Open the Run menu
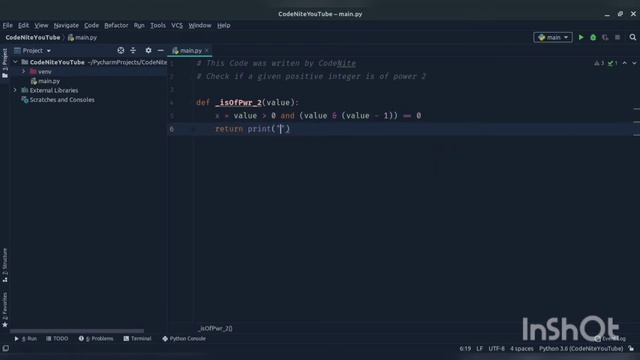The width and height of the screenshot is (640, 360). [x=139, y=25]
